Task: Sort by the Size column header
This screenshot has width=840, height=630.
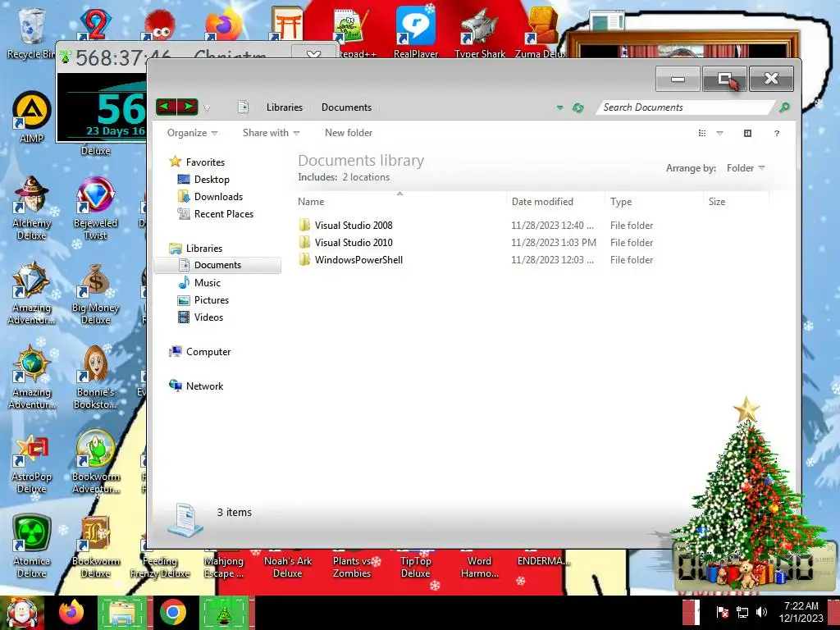Action: (x=736, y=202)
